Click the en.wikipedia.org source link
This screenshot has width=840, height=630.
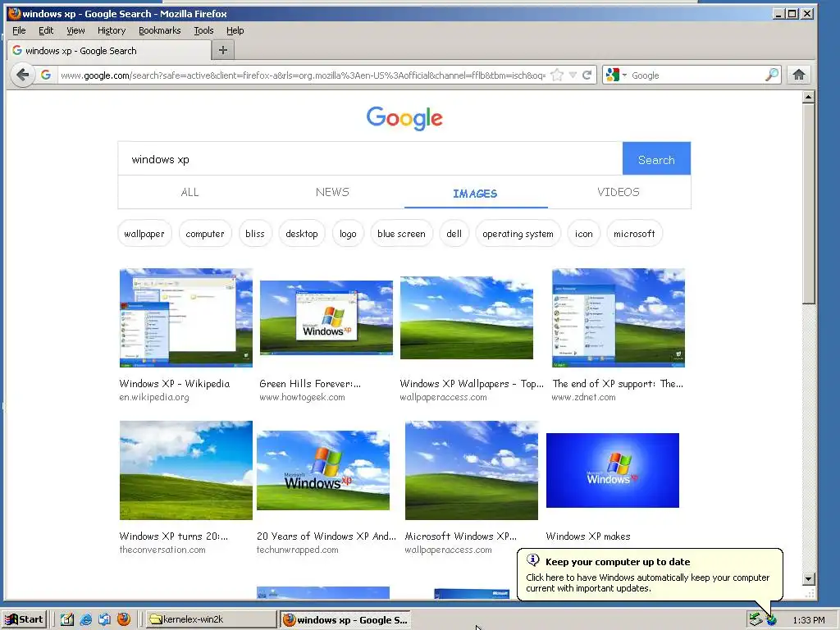(x=154, y=397)
